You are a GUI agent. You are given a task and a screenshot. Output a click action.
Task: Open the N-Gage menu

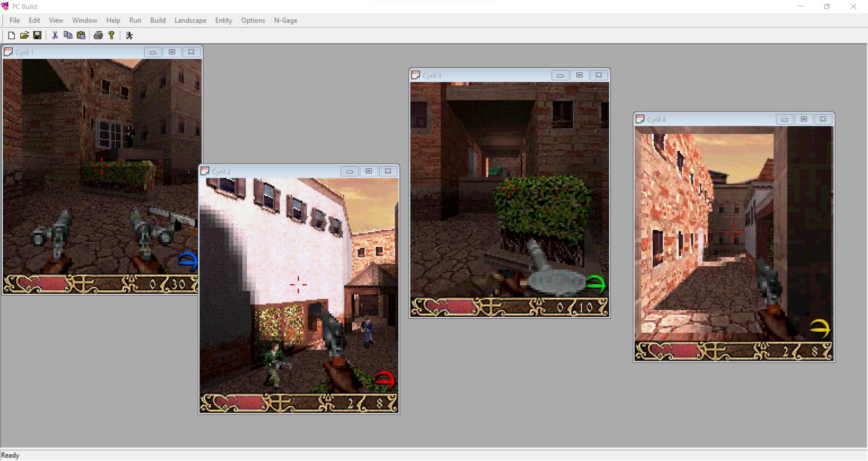(x=286, y=20)
